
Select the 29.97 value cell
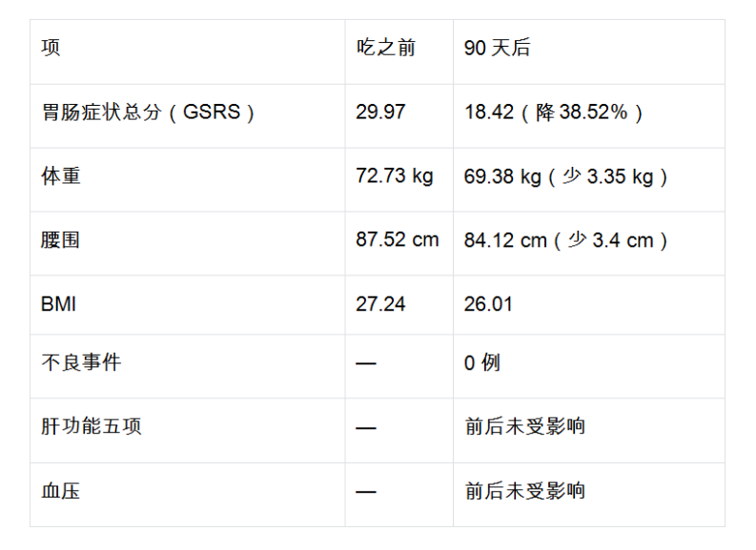pos(399,116)
